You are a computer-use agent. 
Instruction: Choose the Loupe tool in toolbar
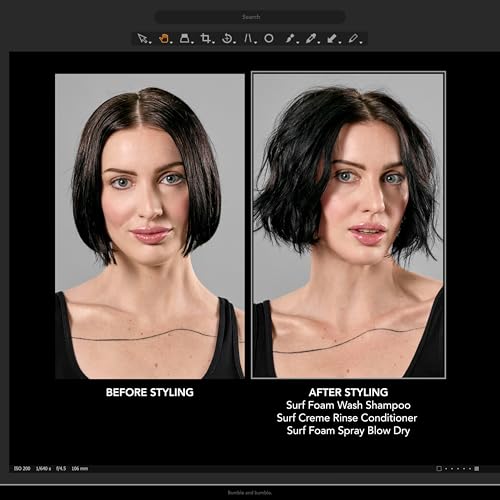point(185,39)
